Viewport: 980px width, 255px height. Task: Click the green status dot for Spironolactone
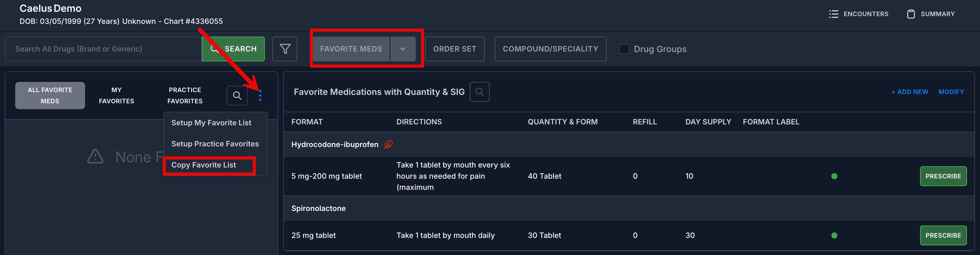click(834, 236)
